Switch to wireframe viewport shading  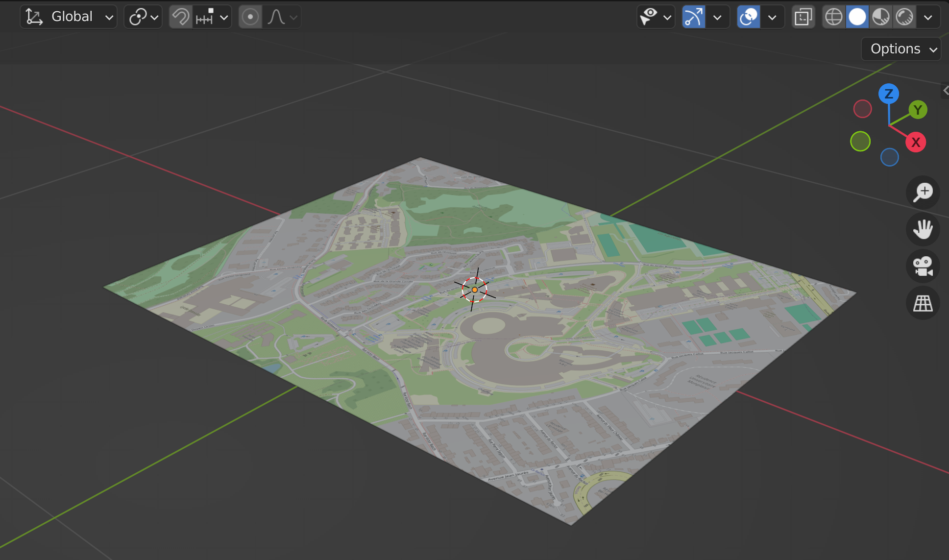833,17
